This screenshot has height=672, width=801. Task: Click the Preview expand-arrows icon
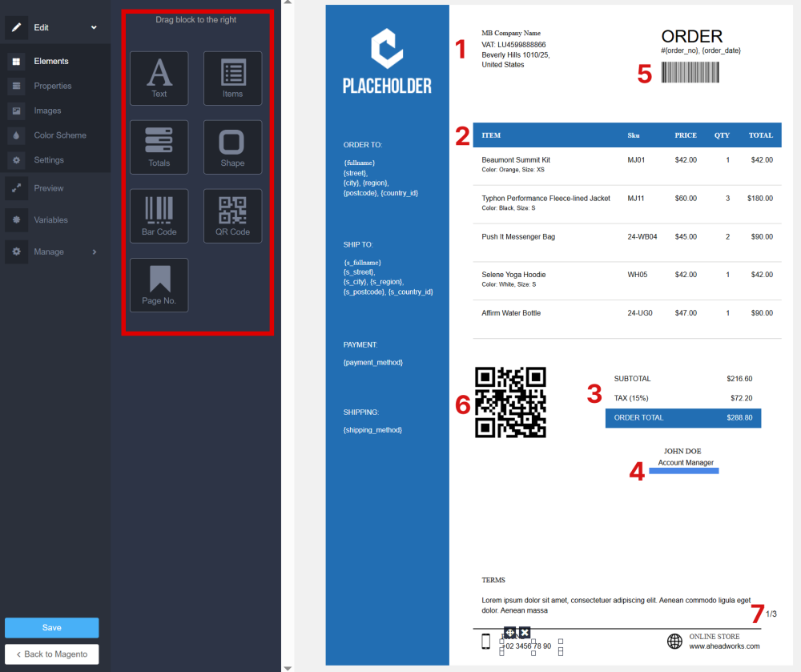(16, 188)
